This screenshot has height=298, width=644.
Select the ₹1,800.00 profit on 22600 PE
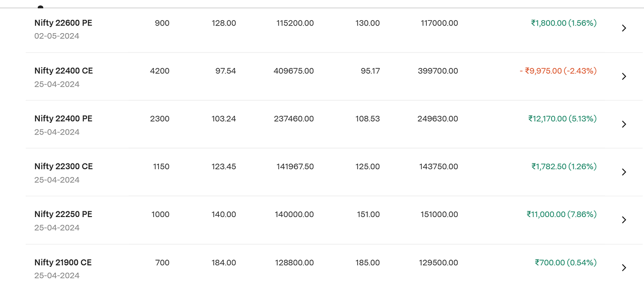(564, 23)
